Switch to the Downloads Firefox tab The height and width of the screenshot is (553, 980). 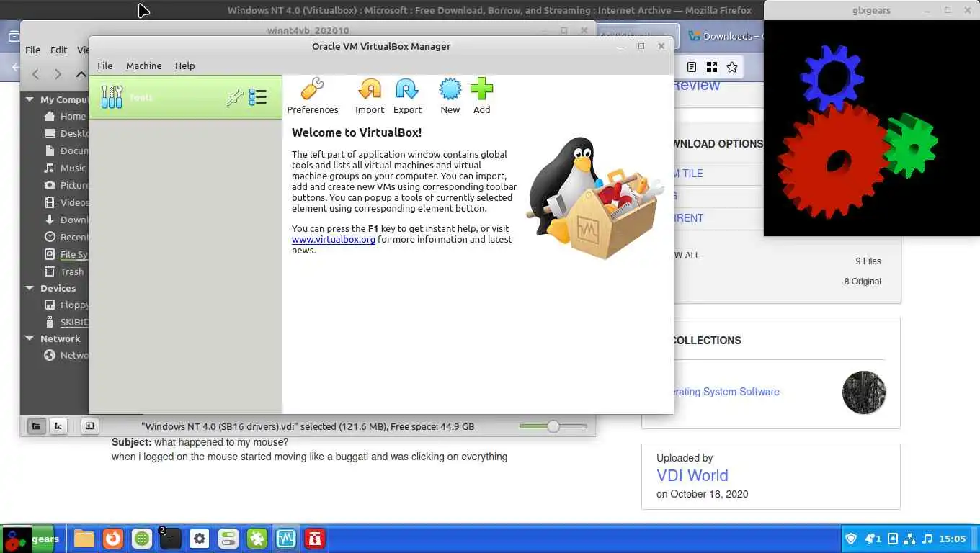tap(723, 36)
